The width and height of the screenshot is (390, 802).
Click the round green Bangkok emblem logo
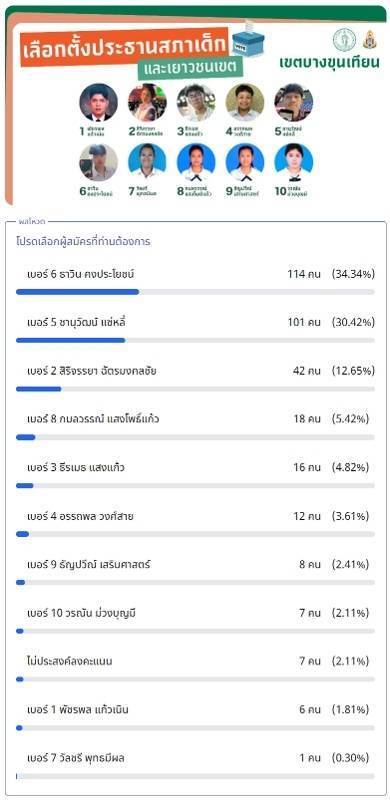click(344, 40)
